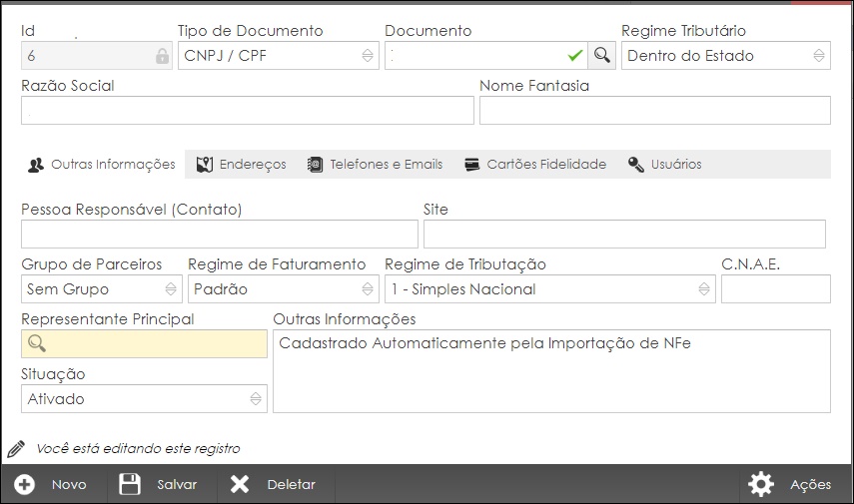Click the Salvar button label
The height and width of the screenshot is (504, 854).
click(177, 484)
